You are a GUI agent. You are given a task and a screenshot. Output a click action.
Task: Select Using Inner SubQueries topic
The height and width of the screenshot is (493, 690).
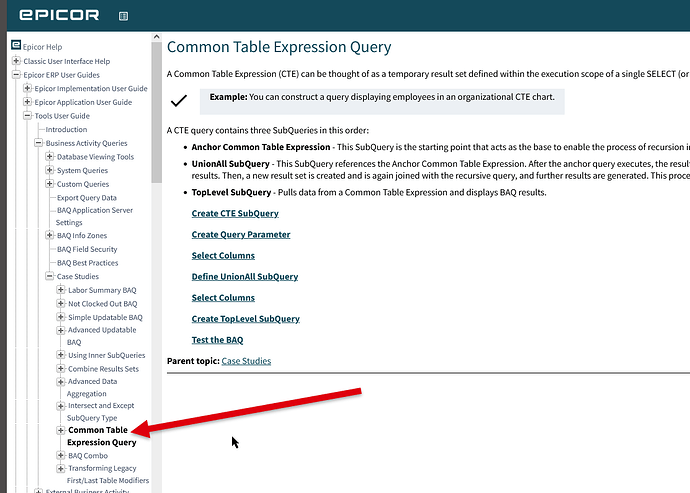tap(106, 355)
